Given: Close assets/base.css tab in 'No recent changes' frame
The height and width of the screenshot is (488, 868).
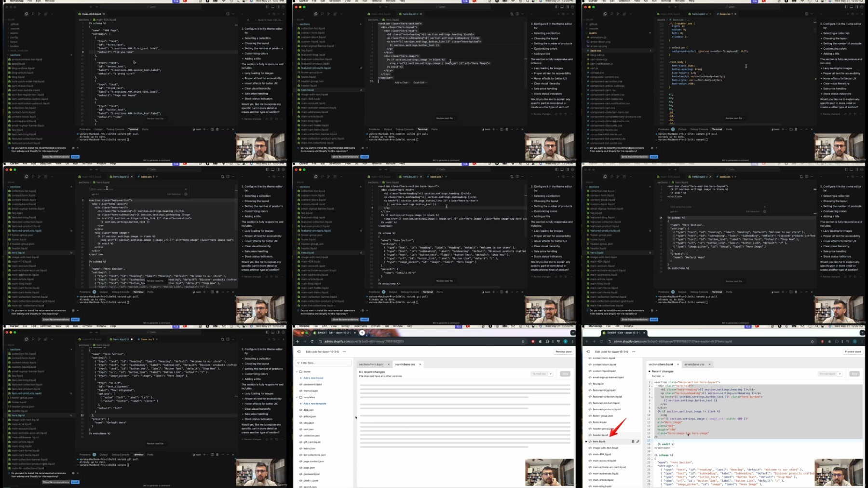Looking at the screenshot, I should (420, 364).
